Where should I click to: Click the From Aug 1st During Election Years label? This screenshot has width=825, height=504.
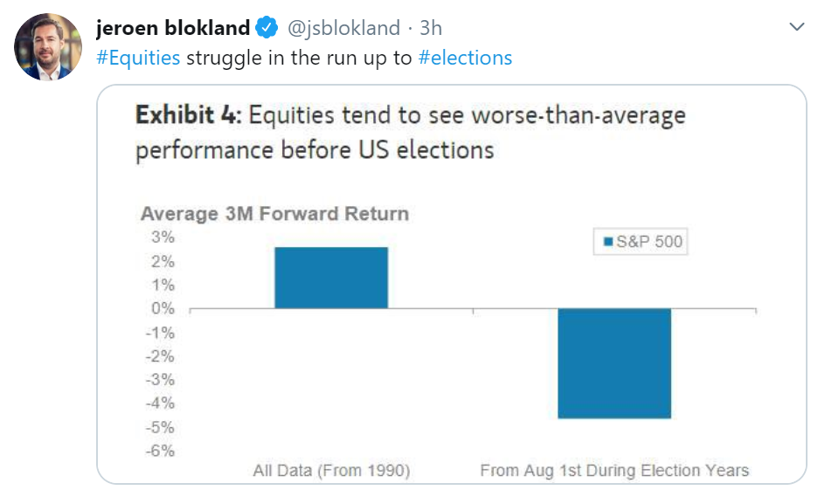pyautogui.click(x=614, y=471)
